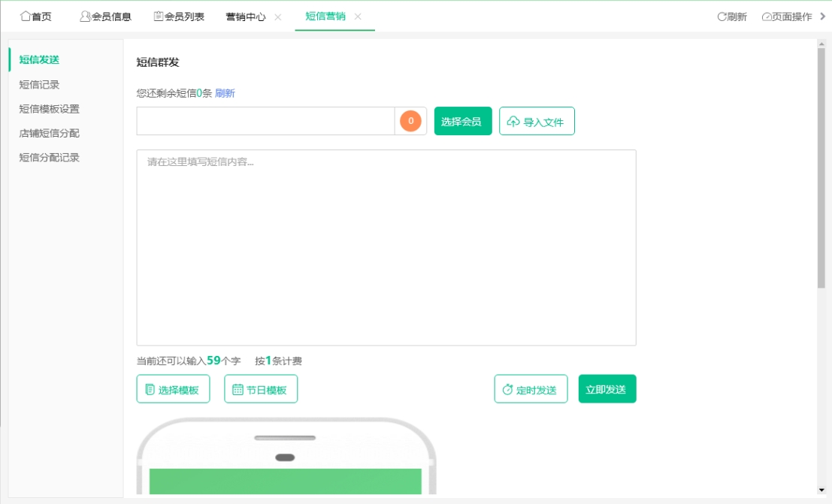This screenshot has width=832, height=504.
Task: Click the 按1条计费 text
Action: pyautogui.click(x=278, y=361)
